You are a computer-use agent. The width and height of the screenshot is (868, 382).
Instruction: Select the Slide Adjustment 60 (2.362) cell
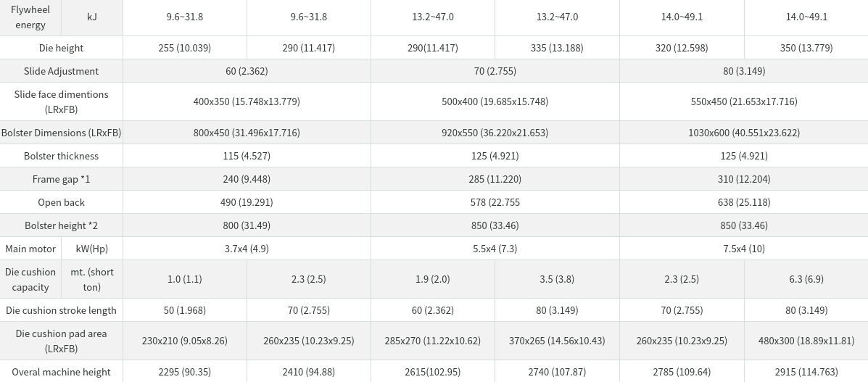pos(247,71)
